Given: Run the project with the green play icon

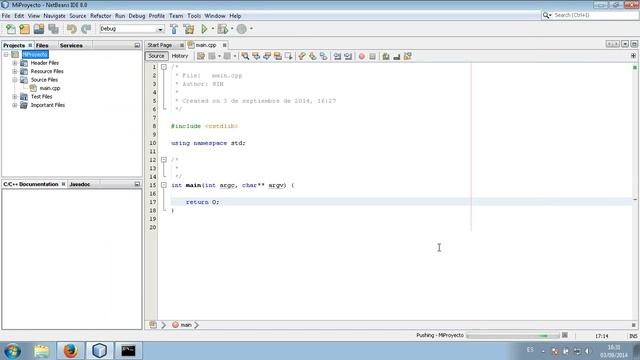Looking at the screenshot, I should pos(204,29).
